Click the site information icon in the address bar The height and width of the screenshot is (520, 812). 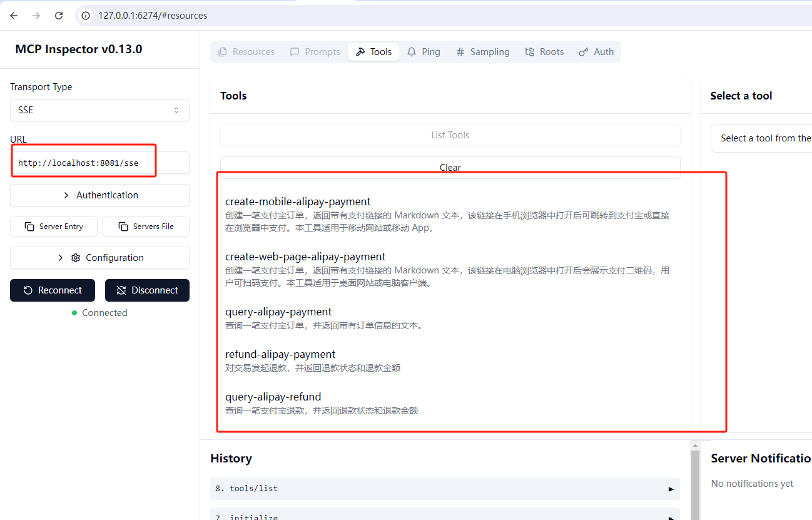click(x=84, y=15)
